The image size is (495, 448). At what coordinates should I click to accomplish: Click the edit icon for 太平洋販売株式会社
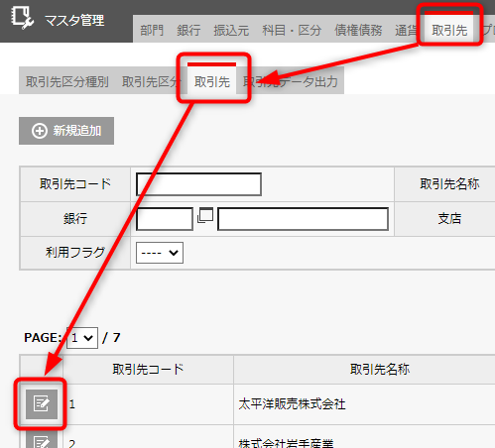pos(42,403)
